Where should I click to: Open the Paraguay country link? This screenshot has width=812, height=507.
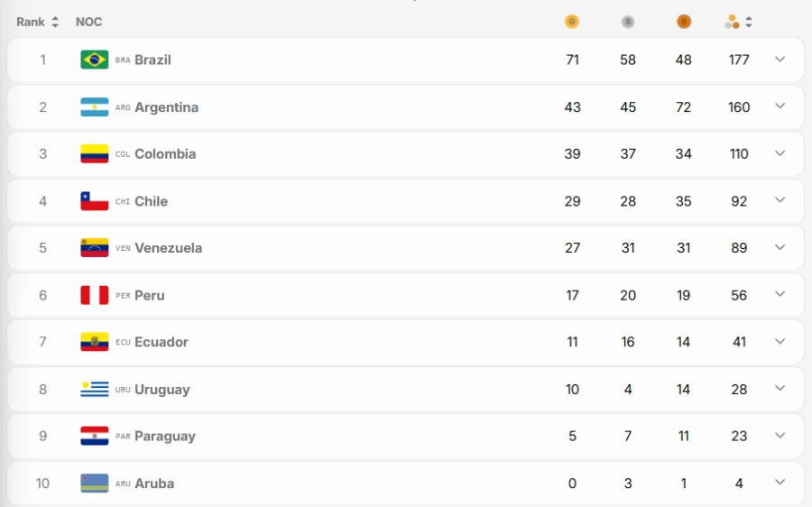point(165,437)
